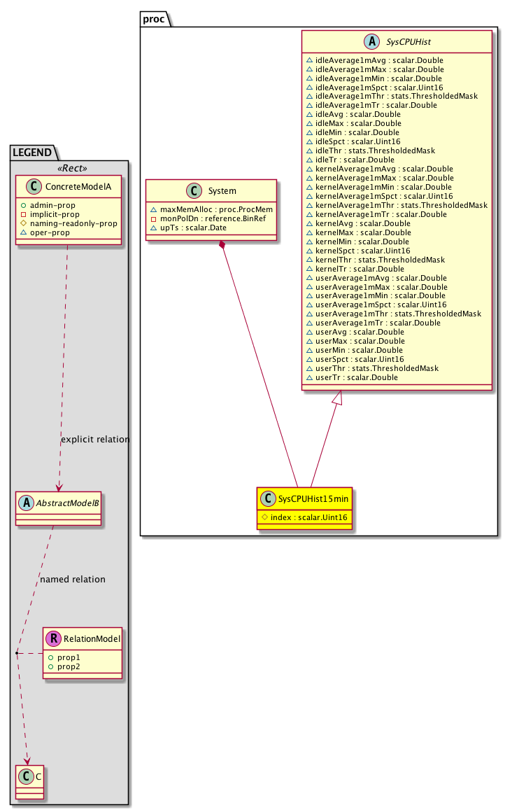Click the hollow inheritance arrowhead below SysCPUHist
Viewport: 512px width, 812px height.
coord(337,398)
